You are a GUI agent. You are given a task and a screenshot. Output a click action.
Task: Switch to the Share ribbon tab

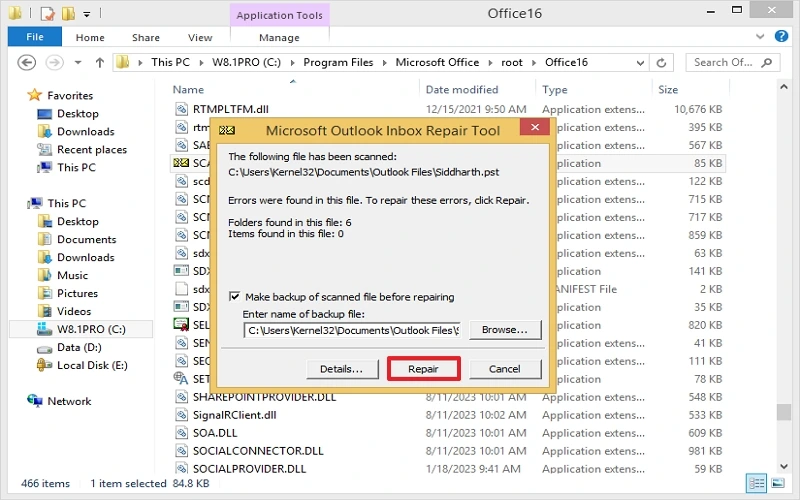(146, 37)
